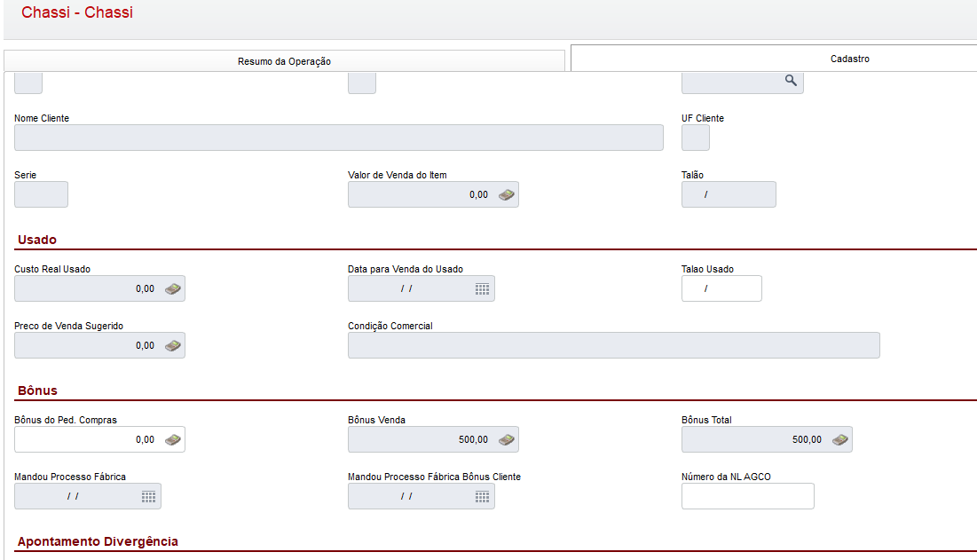Open calendar for Mandou Processo Fábrica Bônus Cliente
The height and width of the screenshot is (560, 977).
482,496
